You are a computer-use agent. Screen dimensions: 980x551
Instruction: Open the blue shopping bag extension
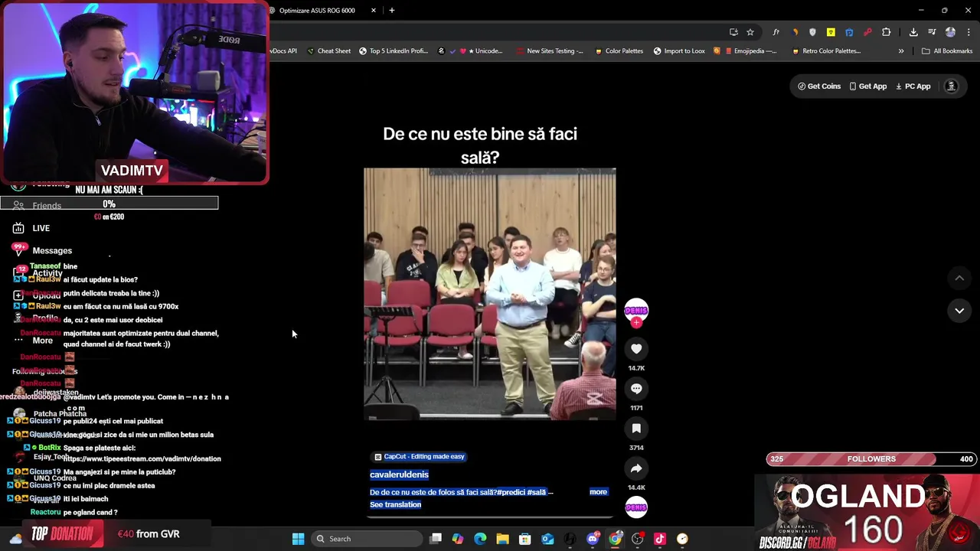coord(849,32)
